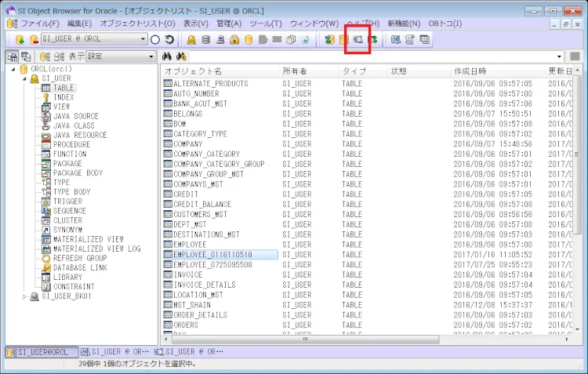Open the 表示(V) menu

point(196,24)
